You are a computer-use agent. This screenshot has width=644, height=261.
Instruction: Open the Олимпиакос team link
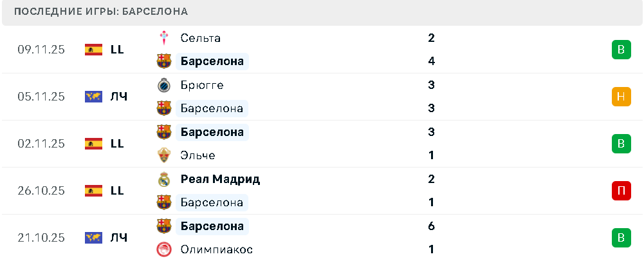(216, 249)
